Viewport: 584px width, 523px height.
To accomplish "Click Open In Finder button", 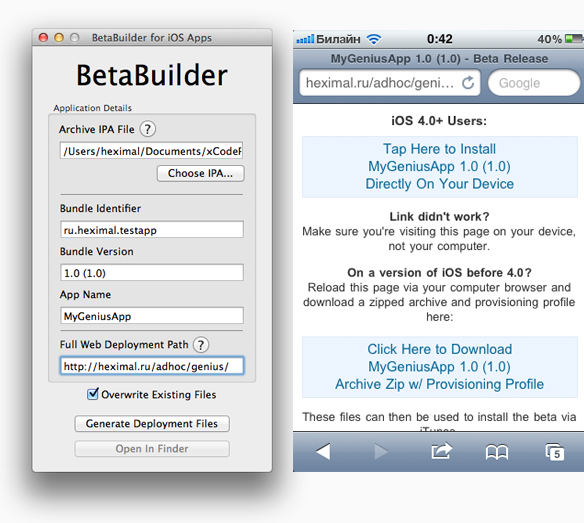I will coord(152,448).
